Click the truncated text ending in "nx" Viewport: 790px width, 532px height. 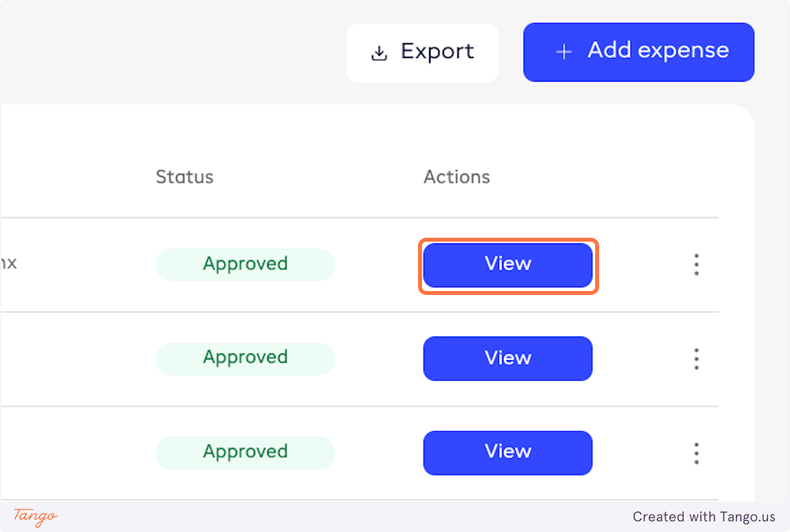click(9, 264)
